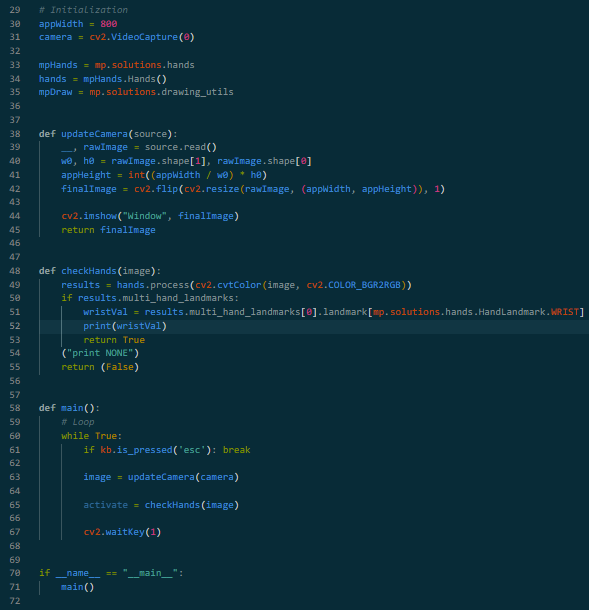The width and height of the screenshot is (589, 610).
Task: Click line number 38 in the gutter
Action: coord(15,134)
